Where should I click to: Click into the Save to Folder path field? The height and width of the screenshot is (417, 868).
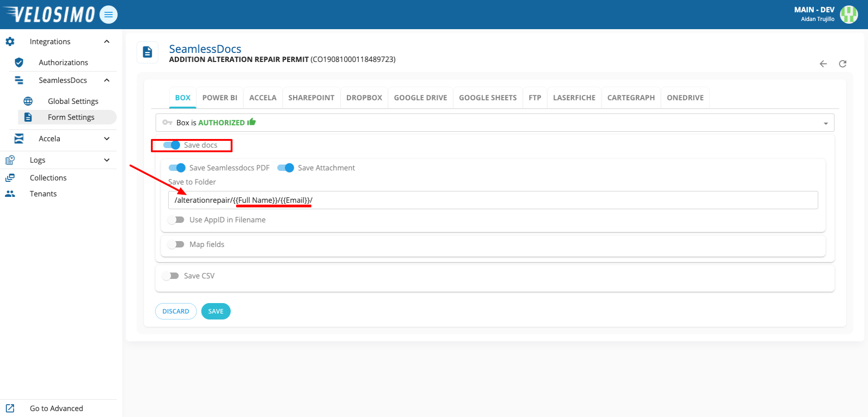point(493,200)
